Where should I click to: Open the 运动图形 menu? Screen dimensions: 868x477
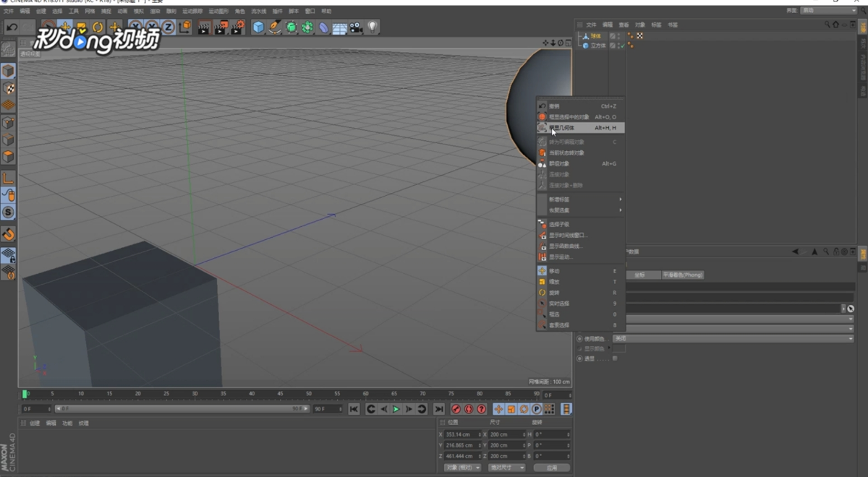point(218,11)
